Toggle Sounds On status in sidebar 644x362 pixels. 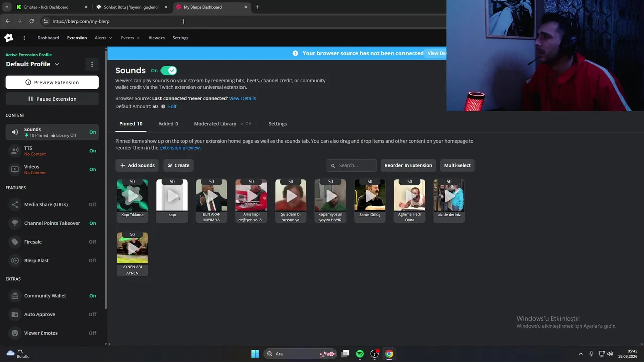click(x=93, y=132)
